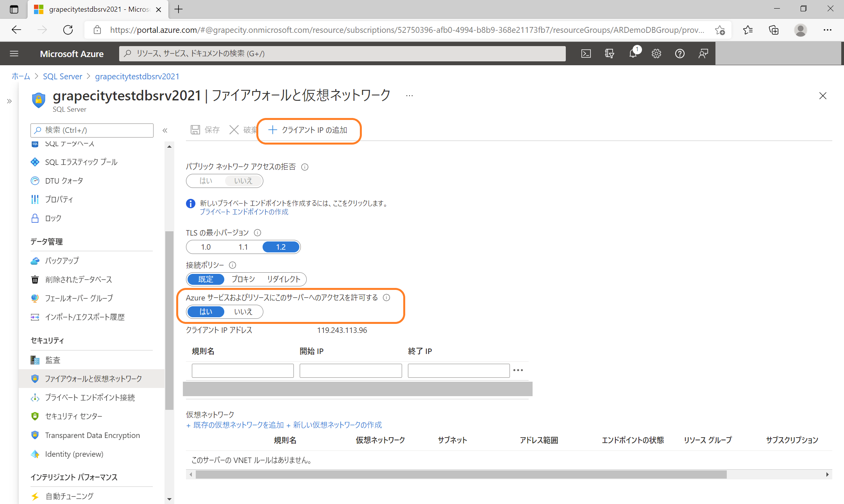This screenshot has width=844, height=504.
Task: Open portal settings gear icon
Action: (x=656, y=54)
